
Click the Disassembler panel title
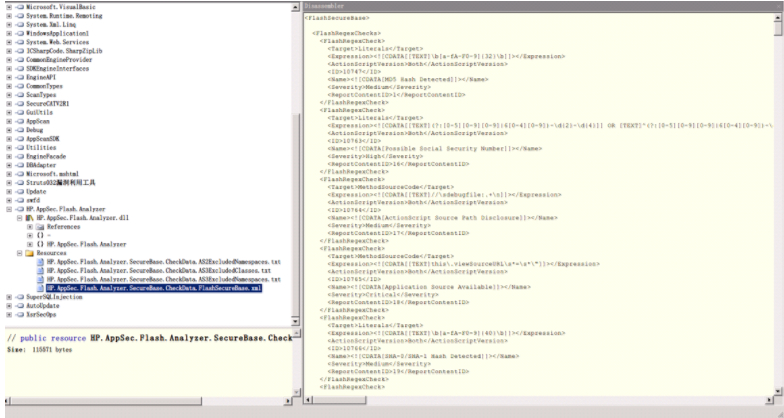click(324, 6)
